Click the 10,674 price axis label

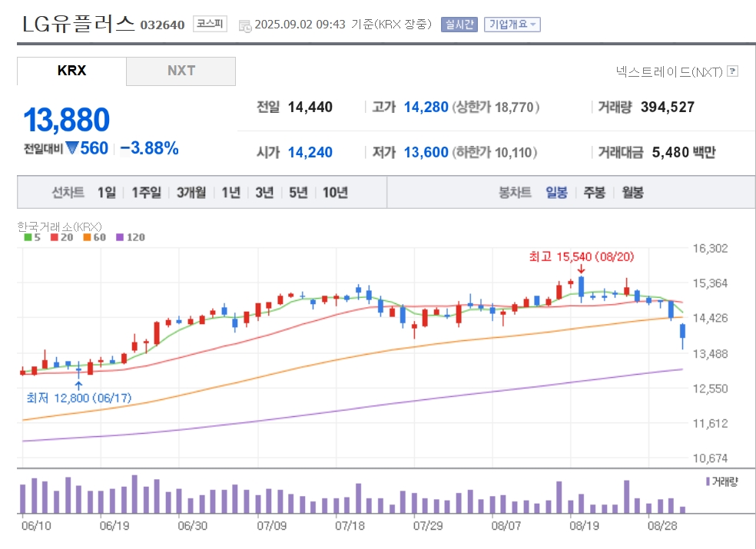[710, 458]
